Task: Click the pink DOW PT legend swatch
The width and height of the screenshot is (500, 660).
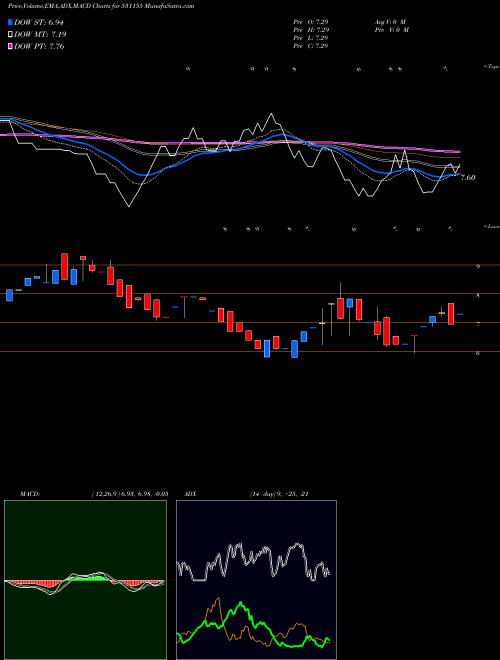Action: (10, 46)
